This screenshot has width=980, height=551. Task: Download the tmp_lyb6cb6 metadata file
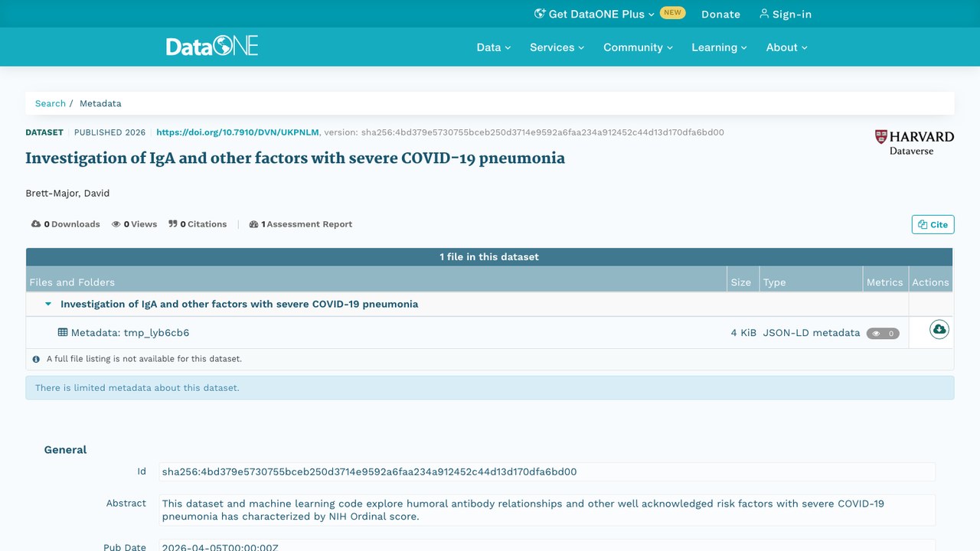coord(939,329)
